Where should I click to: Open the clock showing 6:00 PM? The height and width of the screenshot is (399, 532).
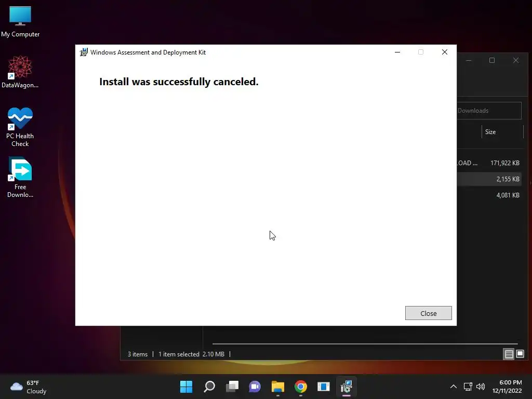point(507,387)
